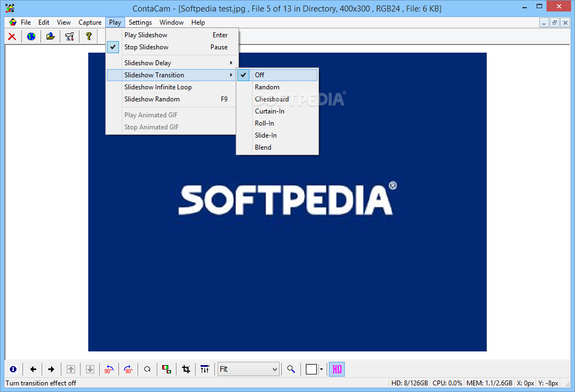Click the capture device toolbar icon

click(69, 36)
